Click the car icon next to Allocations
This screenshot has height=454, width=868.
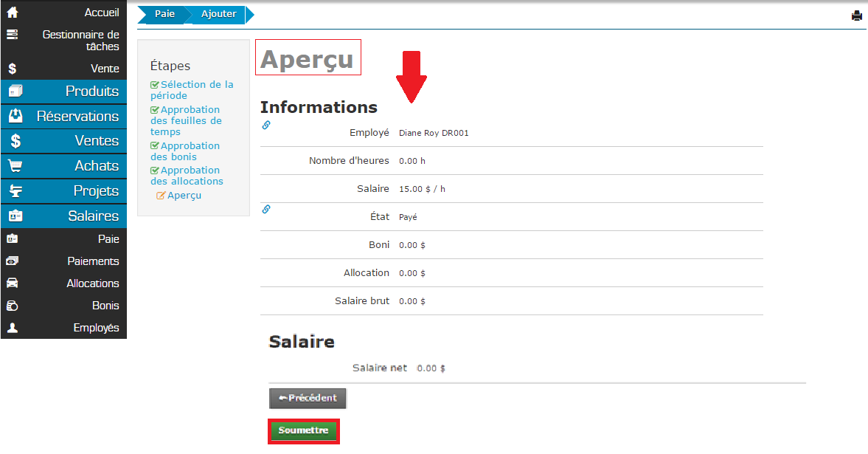(x=13, y=283)
